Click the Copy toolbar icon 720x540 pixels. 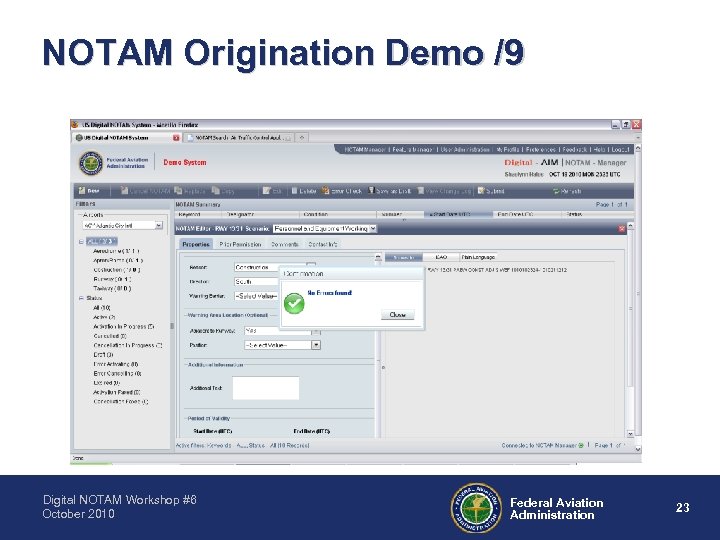point(215,191)
